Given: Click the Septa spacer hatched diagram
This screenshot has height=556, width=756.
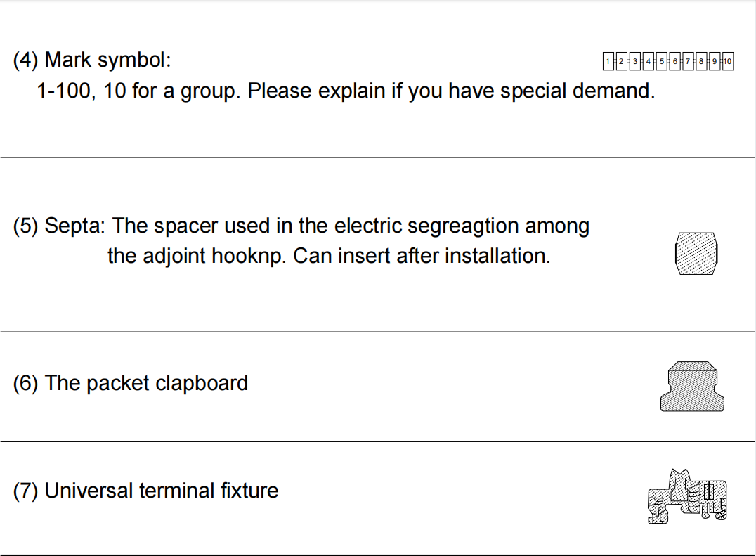Looking at the screenshot, I should [x=696, y=254].
